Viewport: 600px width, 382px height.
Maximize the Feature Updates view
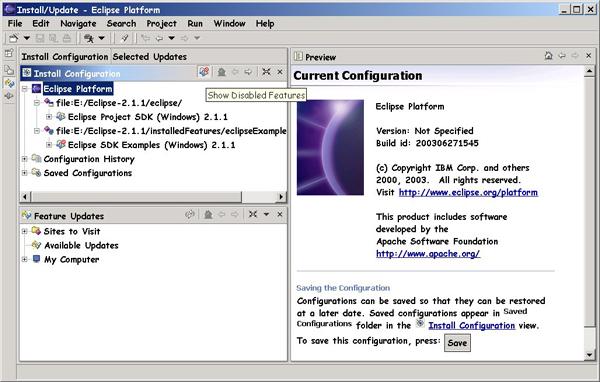coord(253,214)
